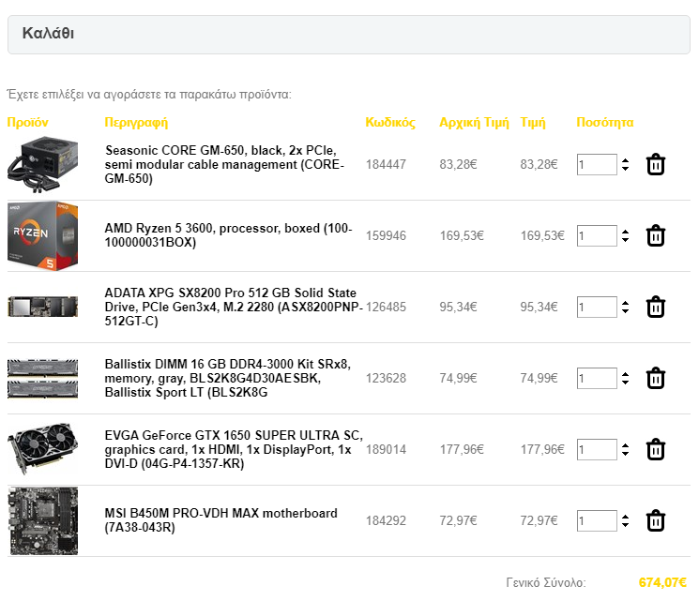
Task: Decrease quantity of Ballistix DDR4-3000 kit
Action: 625,383
